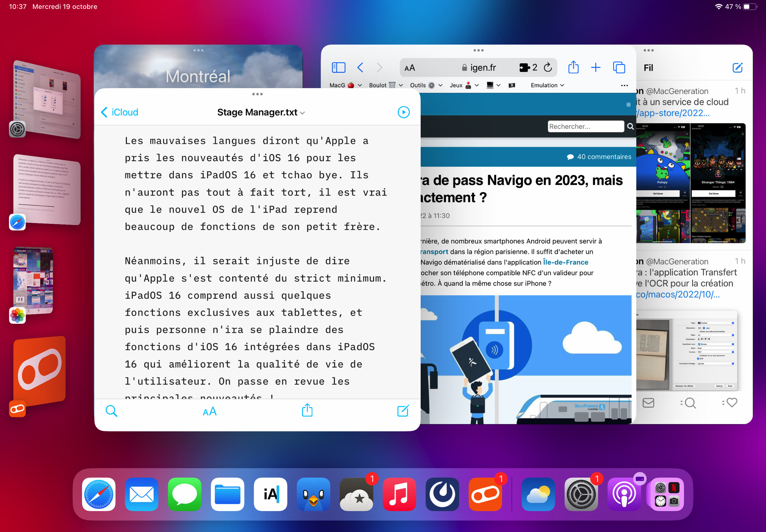Viewport: 766px width, 532px height.
Task: Share Stage Manager.txt with the export icon
Action: coord(307,411)
